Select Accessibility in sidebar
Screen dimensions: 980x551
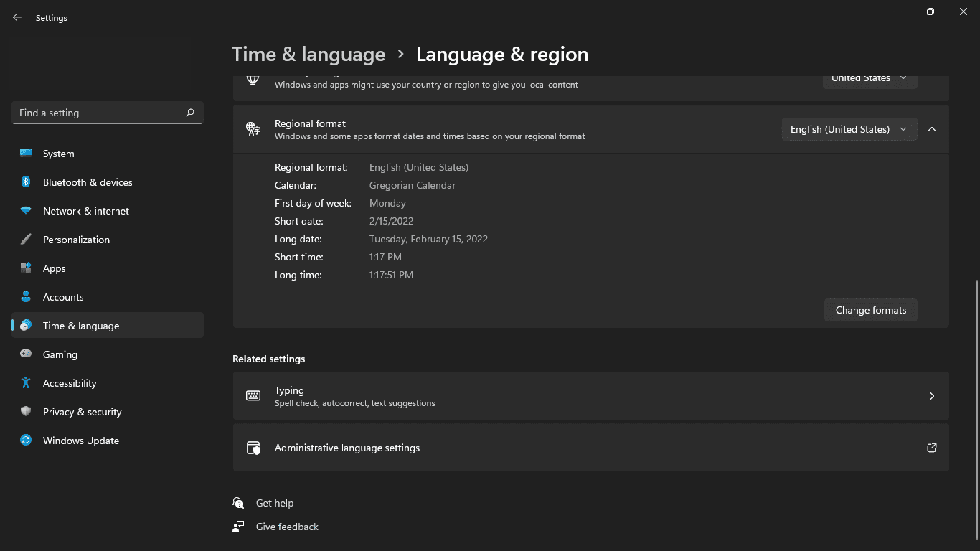coord(108,383)
